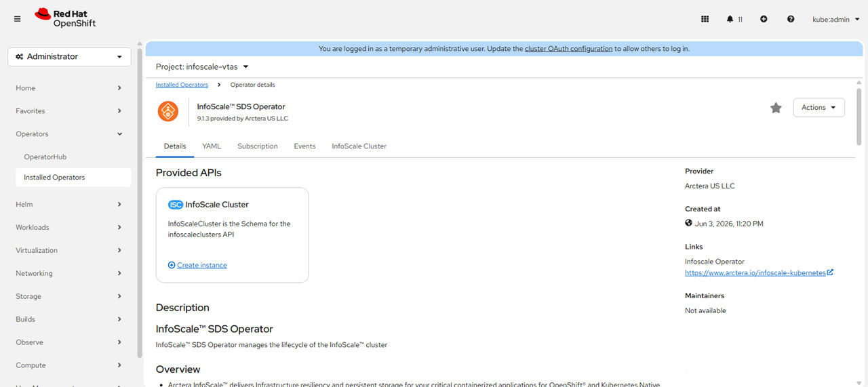Viewport: 868px width, 387px height.
Task: Click the 'Jun 3, 2026, 11:20 PM' timestamp
Action: (x=730, y=224)
